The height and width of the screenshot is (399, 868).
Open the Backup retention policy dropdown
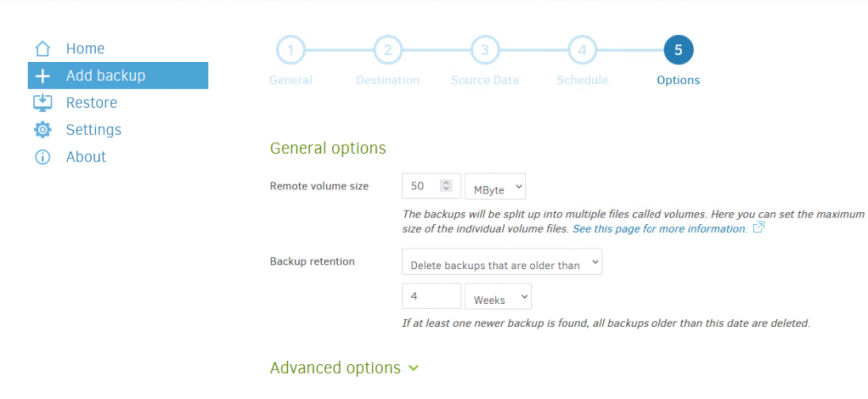(x=502, y=262)
